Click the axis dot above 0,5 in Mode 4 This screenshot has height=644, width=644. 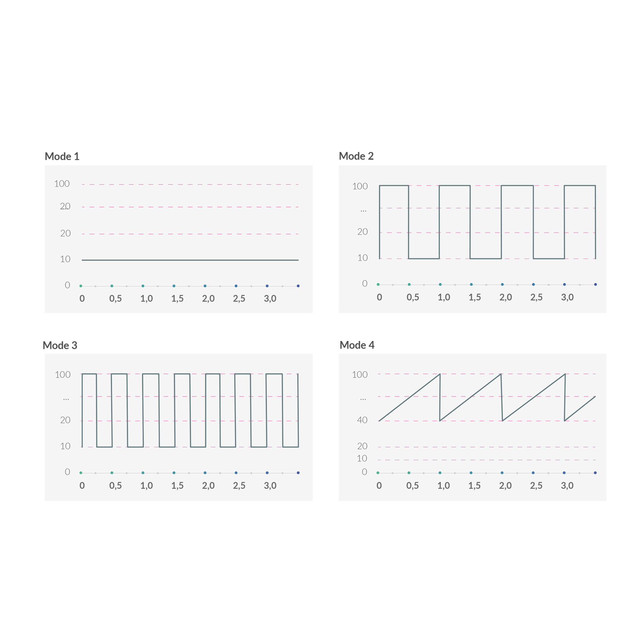(409, 473)
